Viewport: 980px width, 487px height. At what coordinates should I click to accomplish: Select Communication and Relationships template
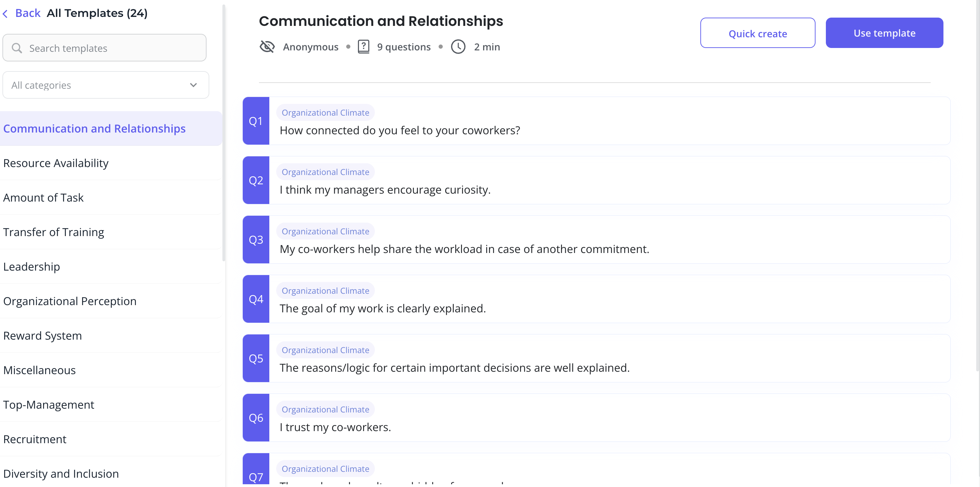tap(111, 128)
